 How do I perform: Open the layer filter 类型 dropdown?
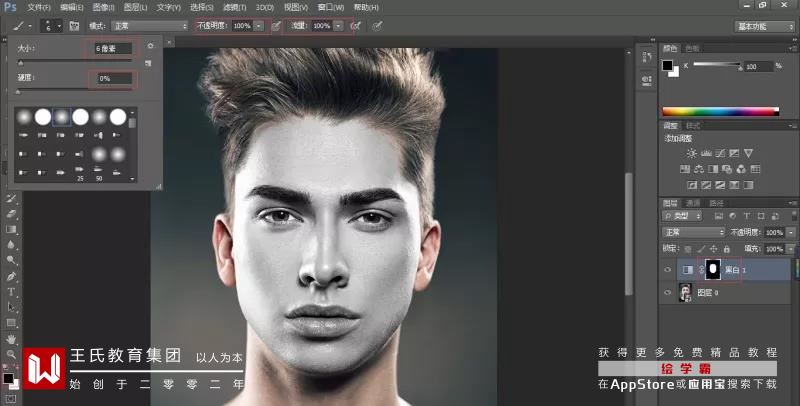[682, 216]
